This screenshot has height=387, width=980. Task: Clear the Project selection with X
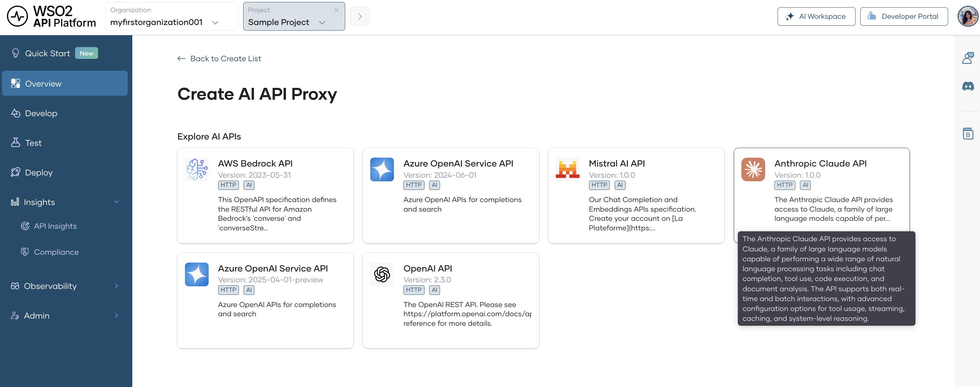click(336, 10)
